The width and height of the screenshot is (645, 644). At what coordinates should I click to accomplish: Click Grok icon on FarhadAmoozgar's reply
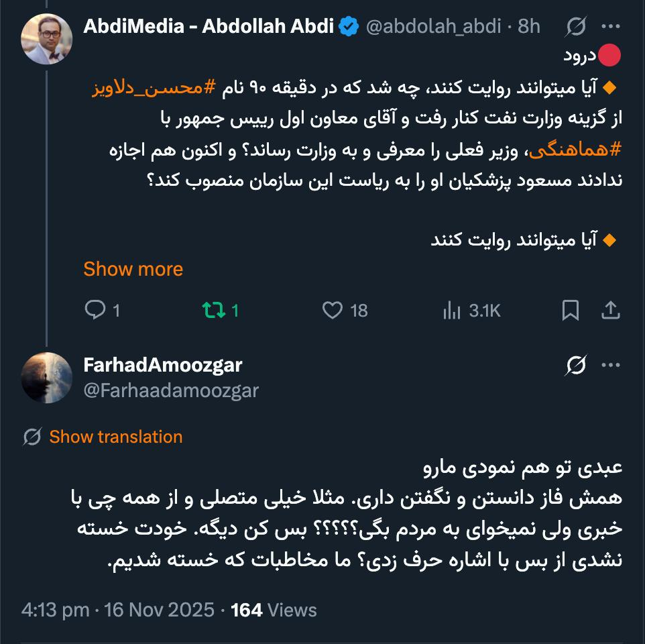coord(576,366)
